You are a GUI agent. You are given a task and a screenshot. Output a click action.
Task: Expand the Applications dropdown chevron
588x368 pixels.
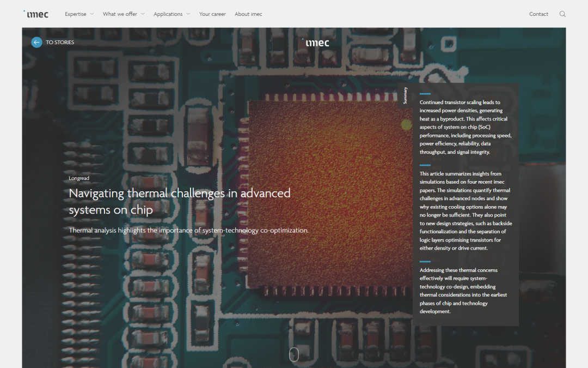pyautogui.click(x=188, y=14)
